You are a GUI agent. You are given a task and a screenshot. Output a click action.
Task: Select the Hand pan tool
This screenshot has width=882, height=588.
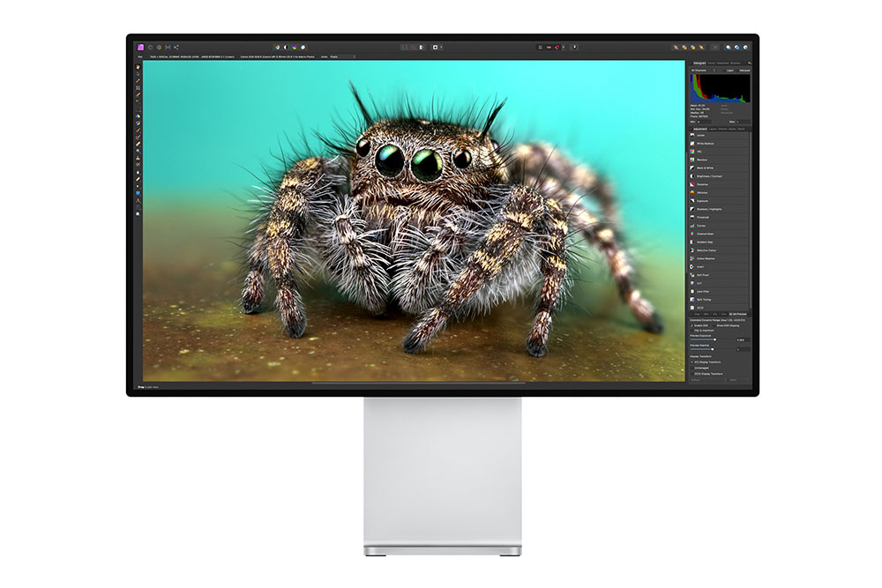138,67
